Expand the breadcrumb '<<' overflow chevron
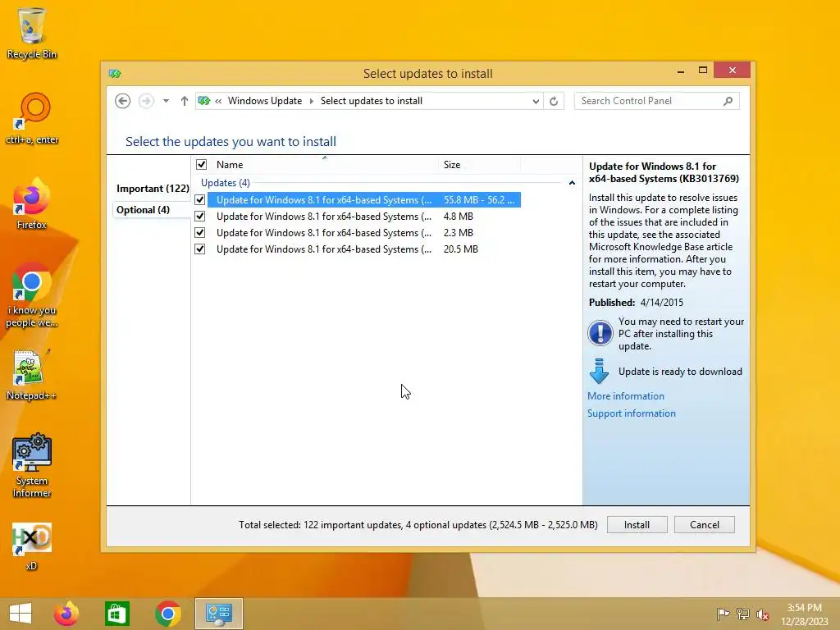840x630 pixels. [218, 101]
